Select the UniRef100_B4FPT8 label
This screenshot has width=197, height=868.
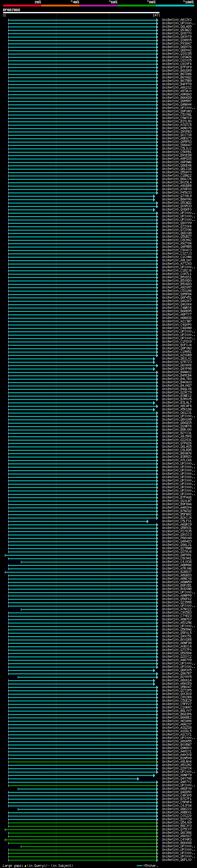point(177,84)
